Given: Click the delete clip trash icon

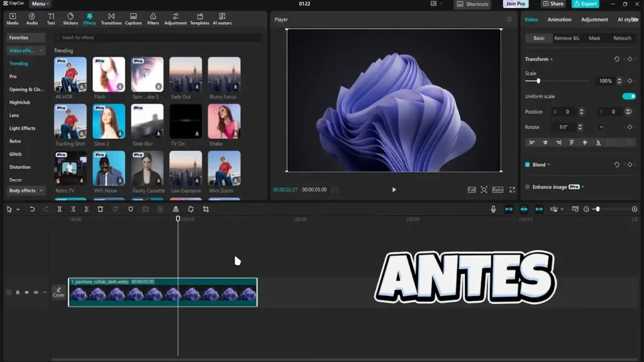Looking at the screenshot, I should [100, 209].
